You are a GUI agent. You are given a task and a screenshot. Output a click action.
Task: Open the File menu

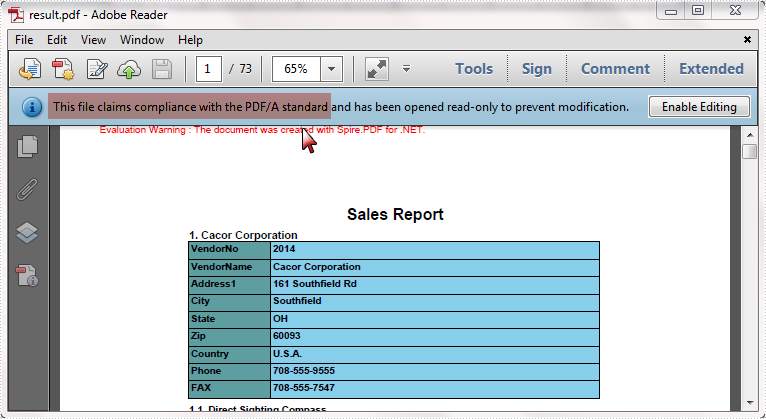(x=24, y=40)
